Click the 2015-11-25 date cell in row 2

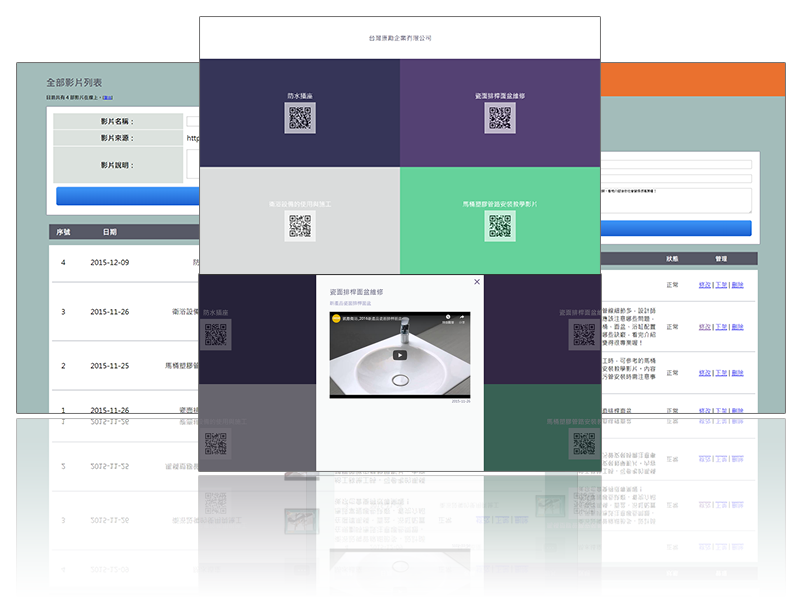110,366
